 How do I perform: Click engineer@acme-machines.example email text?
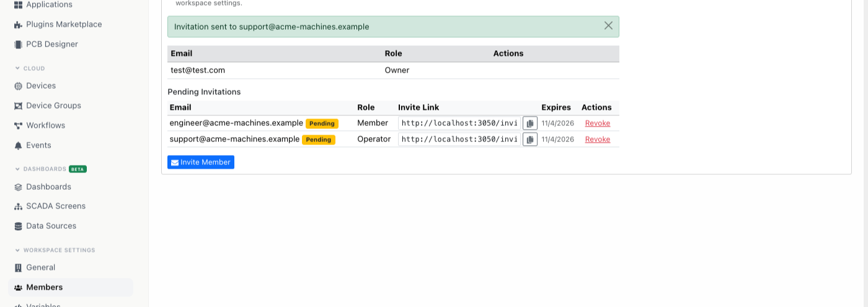(236, 123)
